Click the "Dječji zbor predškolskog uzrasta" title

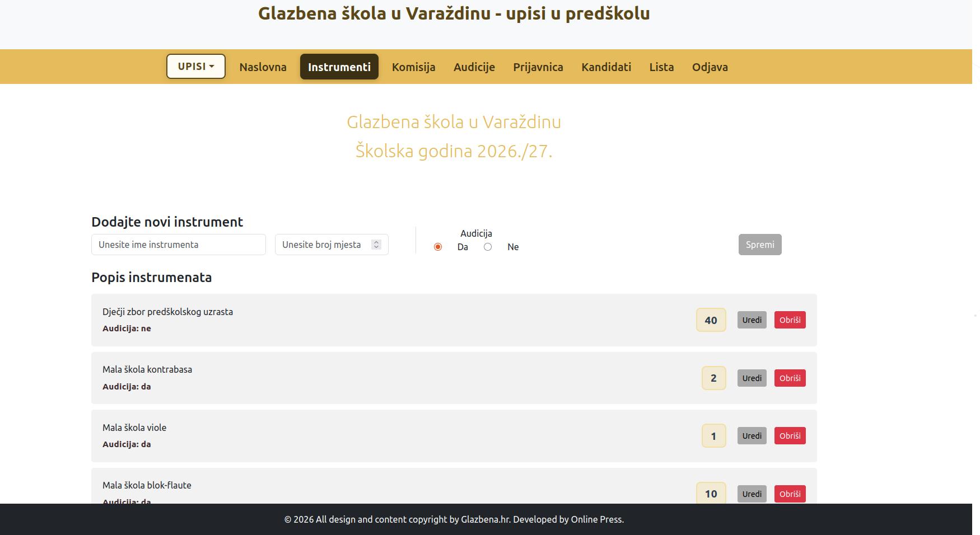pos(167,312)
